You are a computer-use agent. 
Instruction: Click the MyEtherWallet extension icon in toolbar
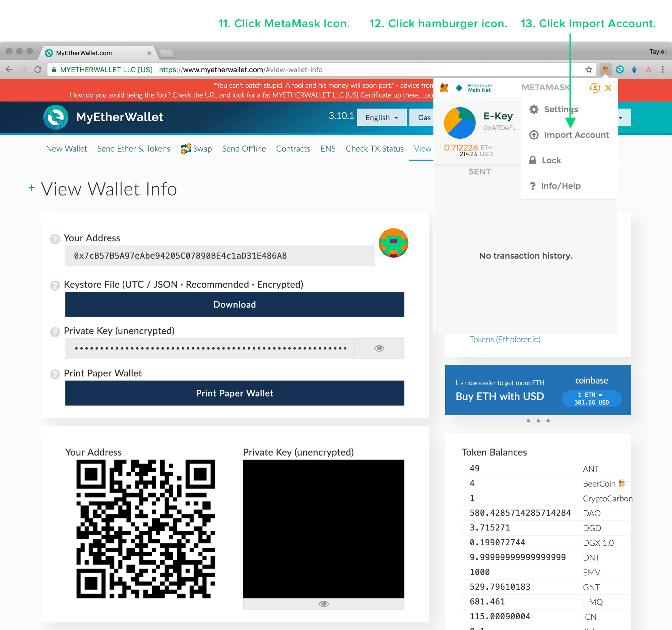(x=620, y=70)
